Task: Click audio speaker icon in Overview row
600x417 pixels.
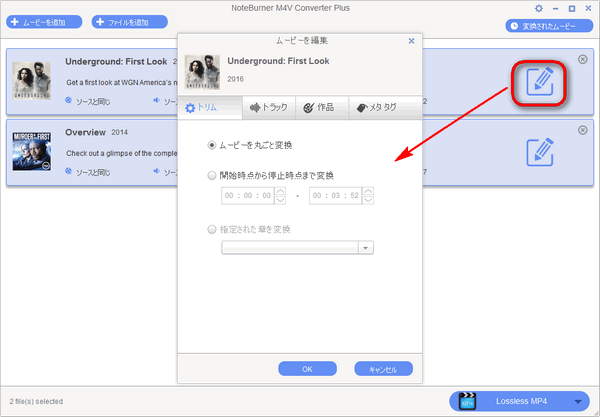Action: [x=156, y=171]
